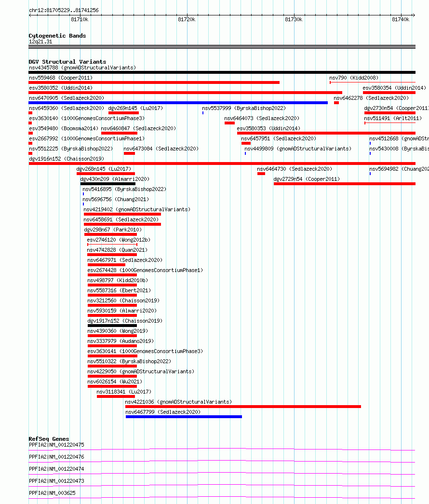Open nsv4221036 gnomADStructuralVariants variant
This screenshot has width=429, height=504.
243,407
